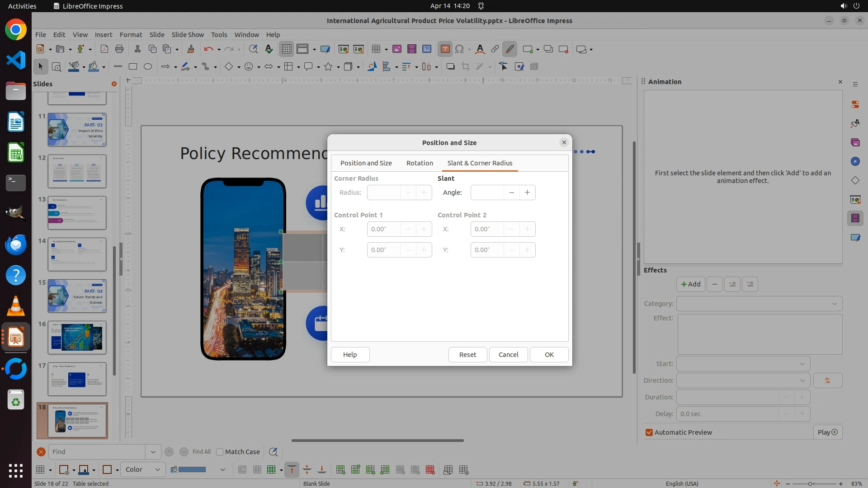Image resolution: width=868 pixels, height=488 pixels.
Task: Open the Insert Special Character icon
Action: point(460,49)
